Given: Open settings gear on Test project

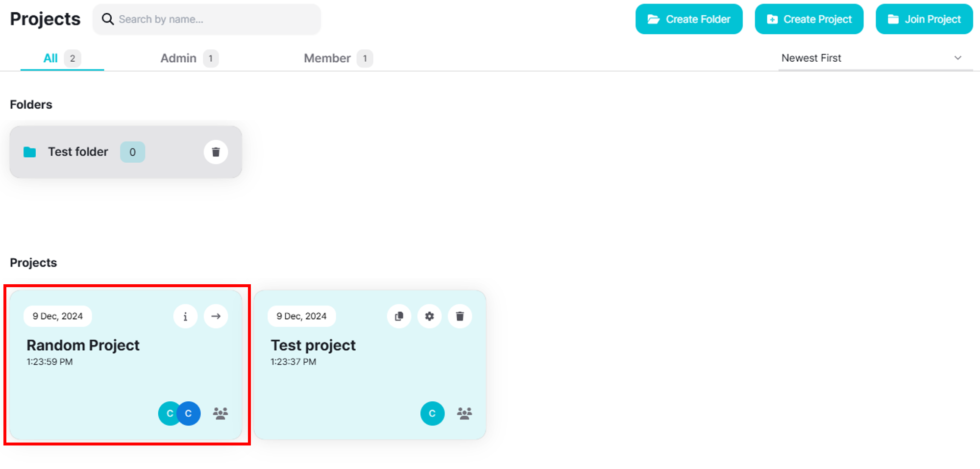Looking at the screenshot, I should [429, 316].
